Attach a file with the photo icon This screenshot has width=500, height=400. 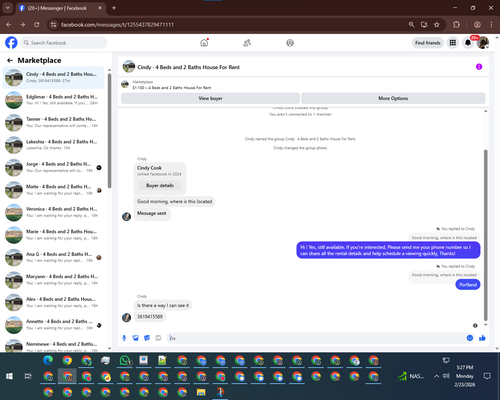pyautogui.click(x=135, y=338)
